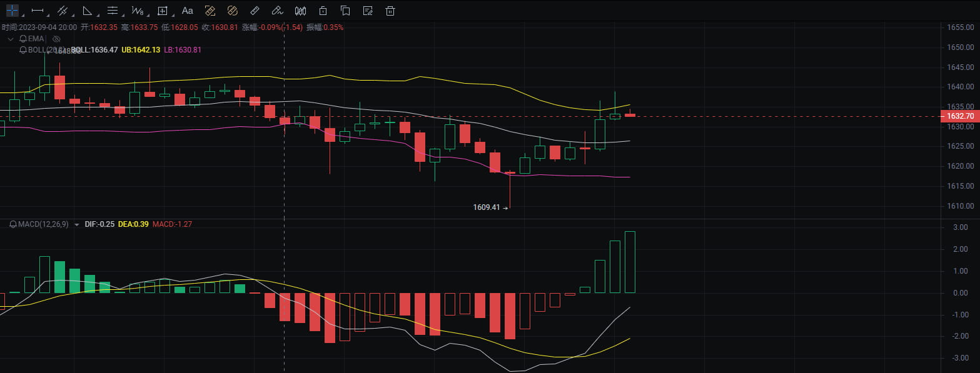Click the red MACD:-1.27 value

click(172, 224)
